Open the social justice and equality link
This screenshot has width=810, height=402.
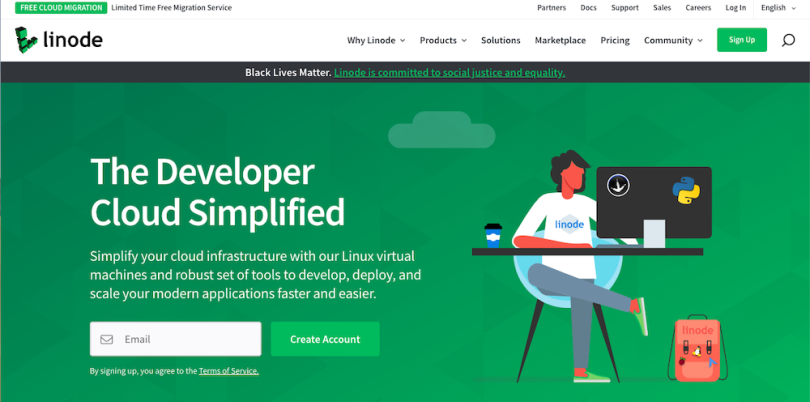tap(449, 73)
